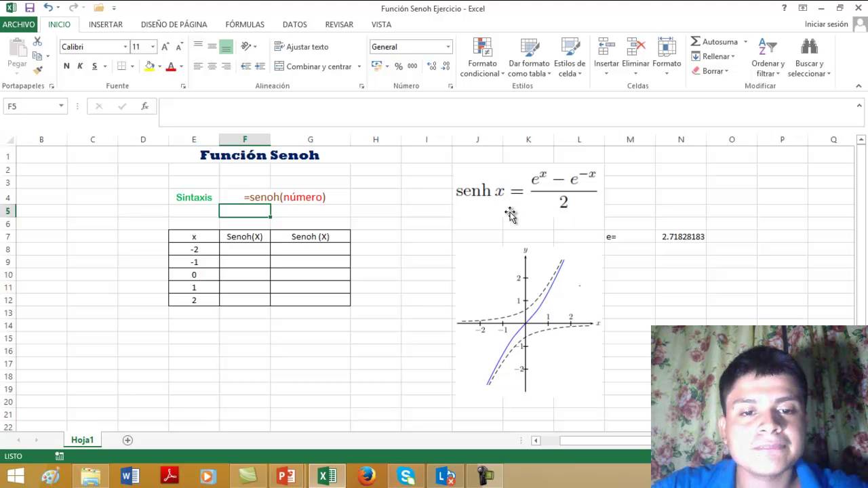Add a new sheet with plus icon
The image size is (868, 488).
click(x=127, y=440)
